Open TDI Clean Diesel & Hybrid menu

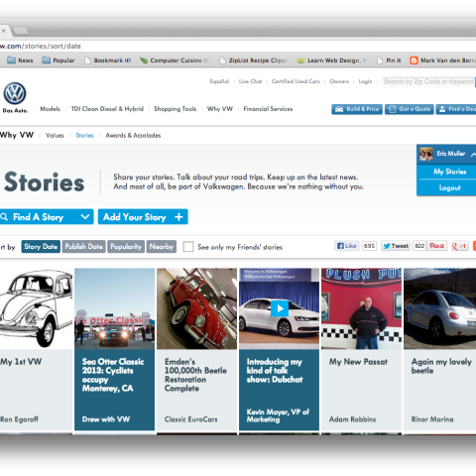point(107,109)
